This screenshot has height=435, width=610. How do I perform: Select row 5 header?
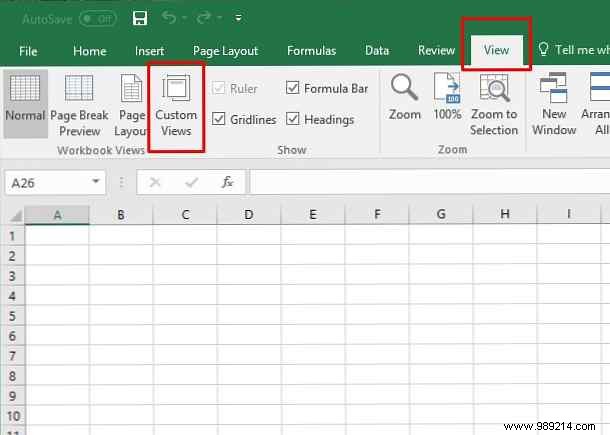12,316
